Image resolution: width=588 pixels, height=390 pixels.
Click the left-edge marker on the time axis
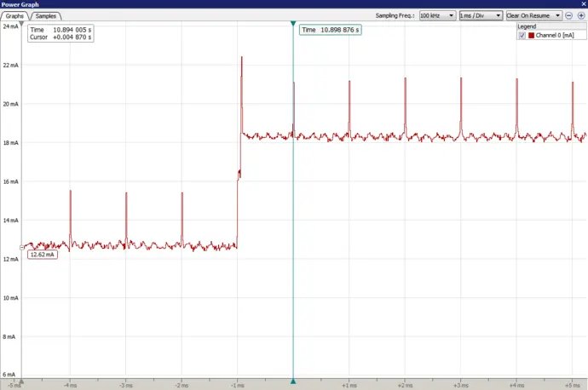(x=22, y=382)
